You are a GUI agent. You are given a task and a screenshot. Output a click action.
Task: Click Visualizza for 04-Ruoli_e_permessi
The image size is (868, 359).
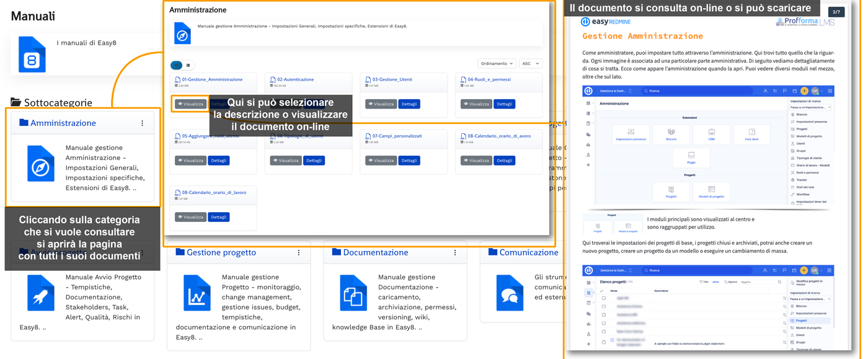click(x=476, y=104)
